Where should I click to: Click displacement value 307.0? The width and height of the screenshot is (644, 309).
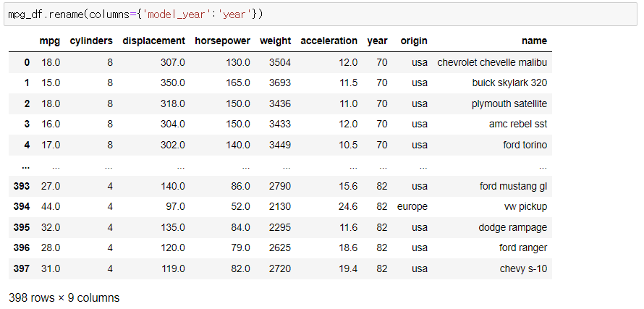(173, 62)
